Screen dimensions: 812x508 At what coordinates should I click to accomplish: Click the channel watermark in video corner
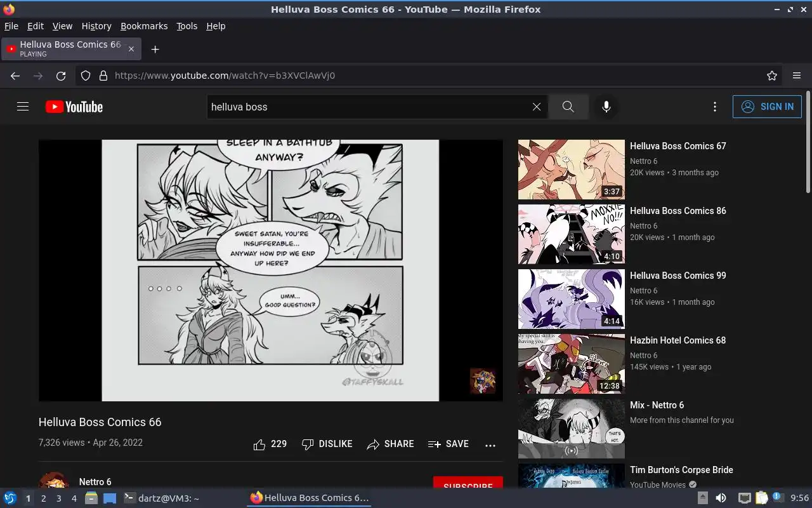(483, 381)
